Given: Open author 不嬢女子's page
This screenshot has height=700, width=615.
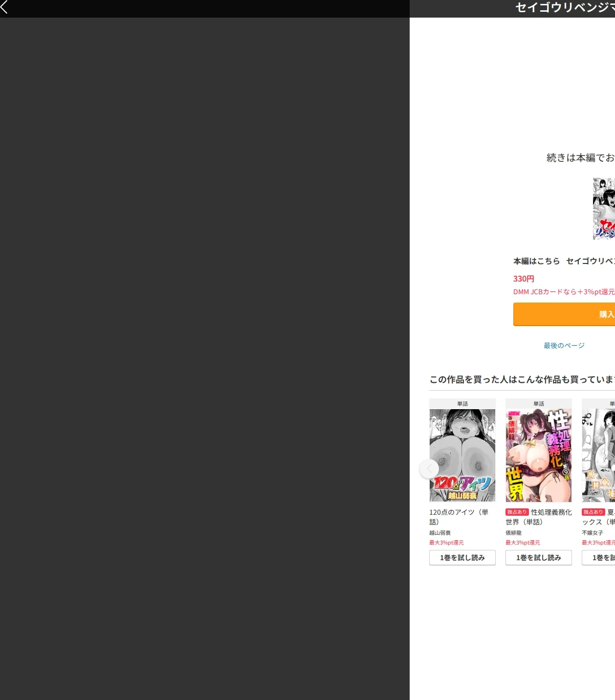Looking at the screenshot, I should pos(593,533).
